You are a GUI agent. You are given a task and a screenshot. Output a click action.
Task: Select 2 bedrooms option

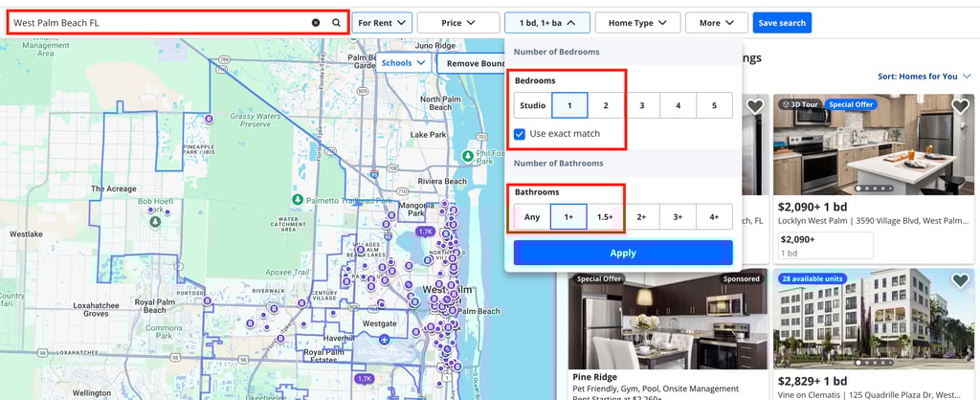pyautogui.click(x=606, y=105)
